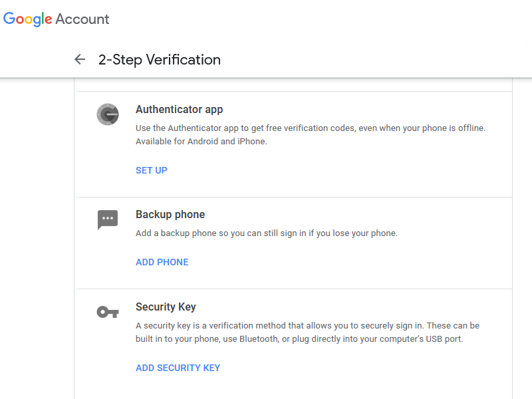Click 'Use the Authenticator app' description line
The width and height of the screenshot is (532, 399).
pos(311,128)
